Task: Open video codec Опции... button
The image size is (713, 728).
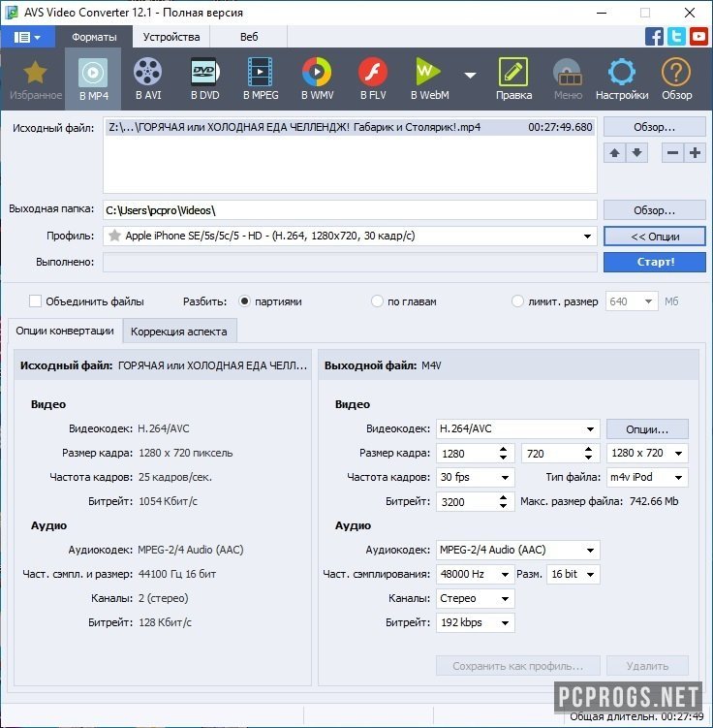Action: click(647, 429)
